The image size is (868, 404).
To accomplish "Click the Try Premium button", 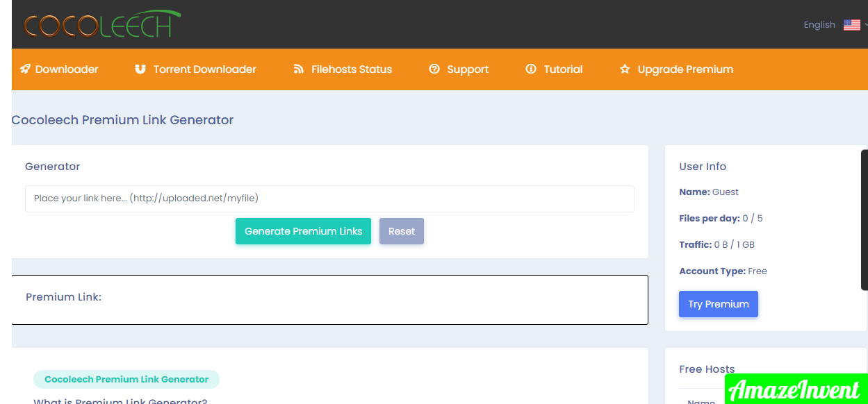I will point(719,304).
